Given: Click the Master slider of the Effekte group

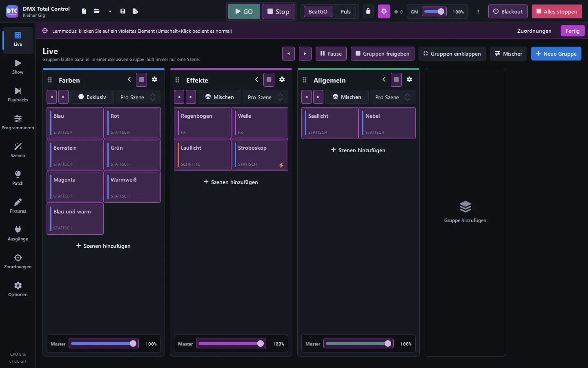Looking at the screenshot, I should 231,343.
